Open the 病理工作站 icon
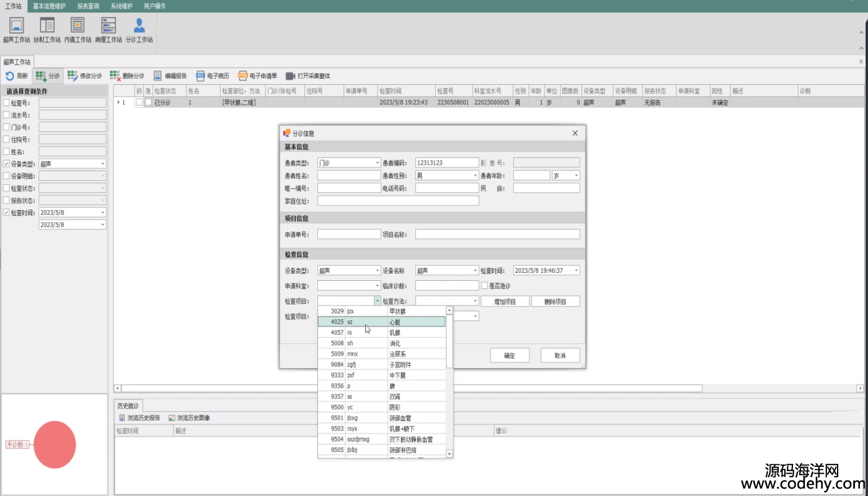 108,26
